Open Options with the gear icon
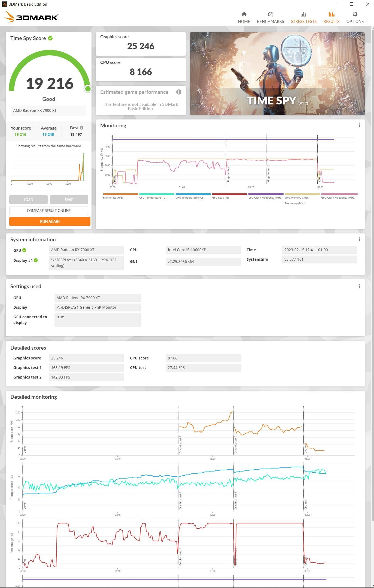Image resolution: width=374 pixels, height=588 pixels. click(355, 14)
